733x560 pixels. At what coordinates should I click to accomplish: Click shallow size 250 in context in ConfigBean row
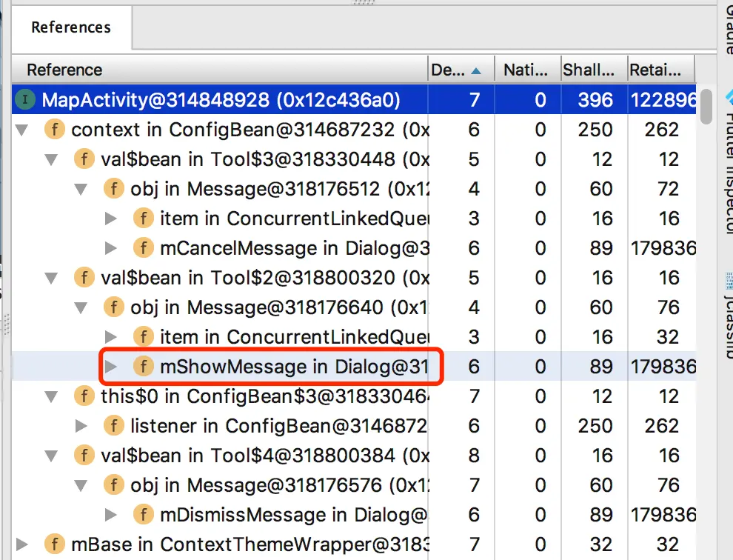[595, 130]
